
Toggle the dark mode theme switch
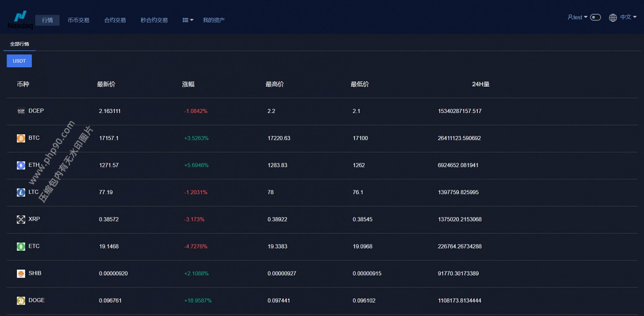pos(595,17)
